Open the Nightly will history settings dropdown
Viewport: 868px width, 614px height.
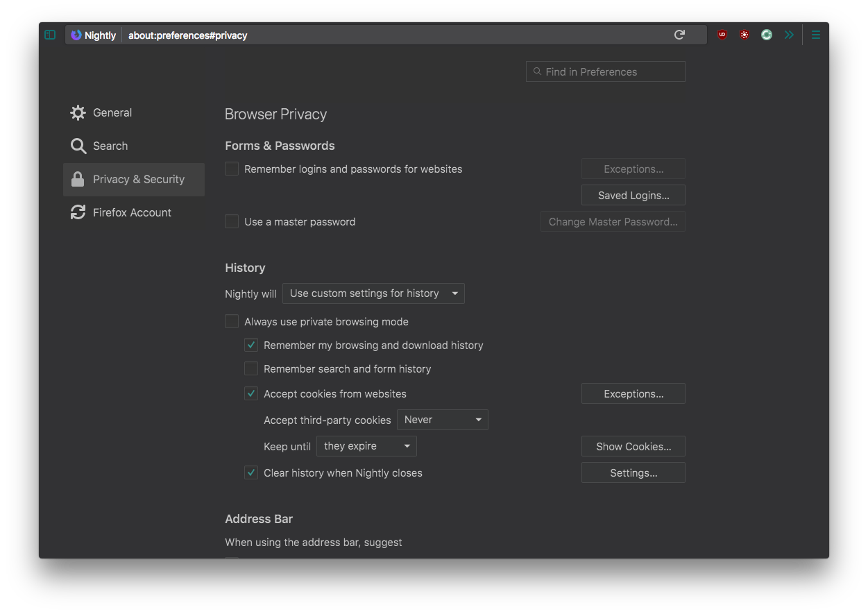(373, 293)
